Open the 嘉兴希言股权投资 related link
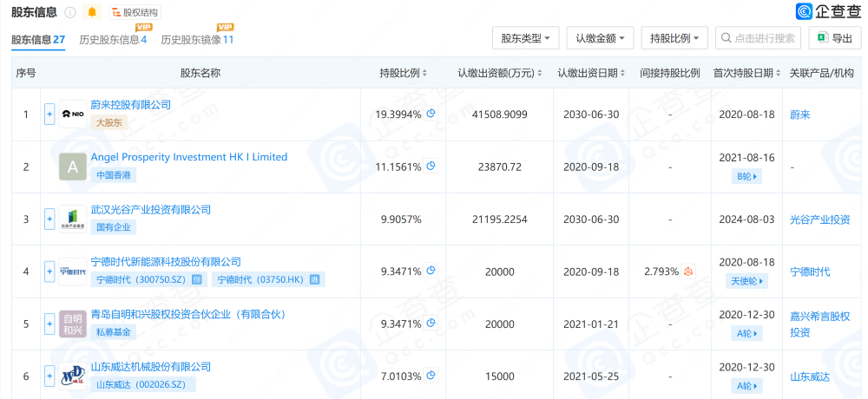The image size is (868, 399). click(820, 324)
